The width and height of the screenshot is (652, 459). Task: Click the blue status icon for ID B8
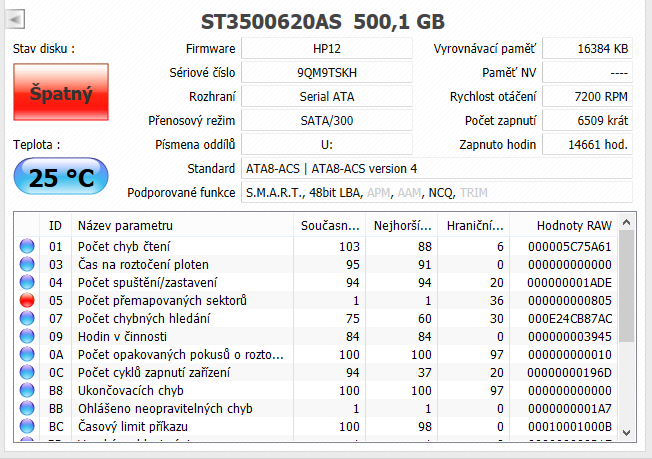tap(27, 390)
